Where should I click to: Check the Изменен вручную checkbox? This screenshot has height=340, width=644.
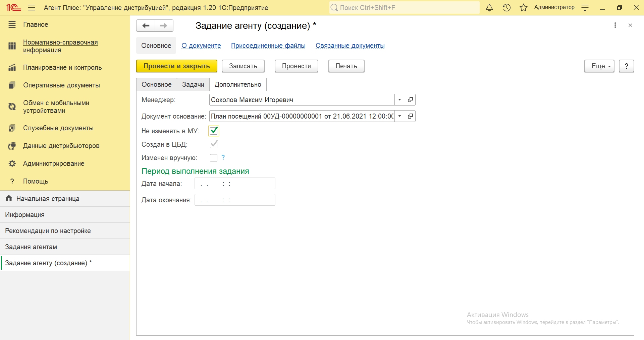click(x=214, y=158)
